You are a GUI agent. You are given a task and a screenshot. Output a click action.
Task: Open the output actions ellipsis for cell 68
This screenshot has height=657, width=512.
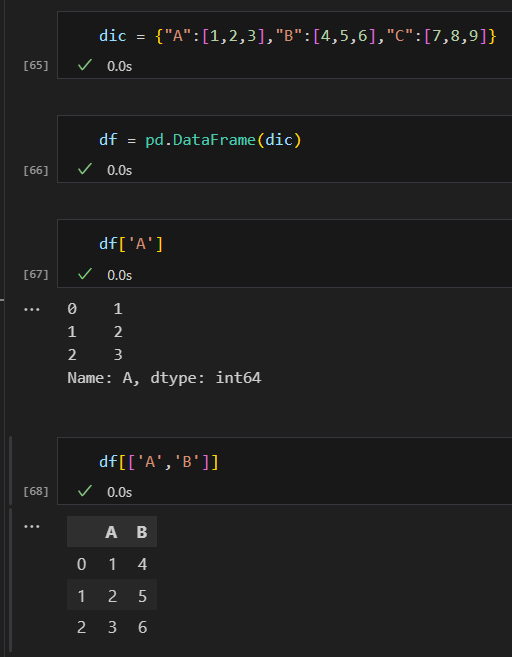(32, 527)
